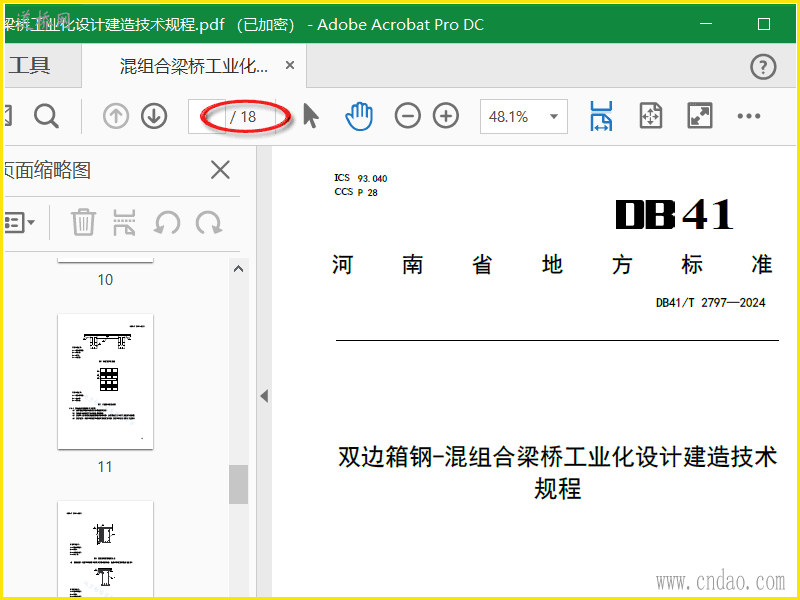Select the page 11 thumbnail

(x=106, y=382)
